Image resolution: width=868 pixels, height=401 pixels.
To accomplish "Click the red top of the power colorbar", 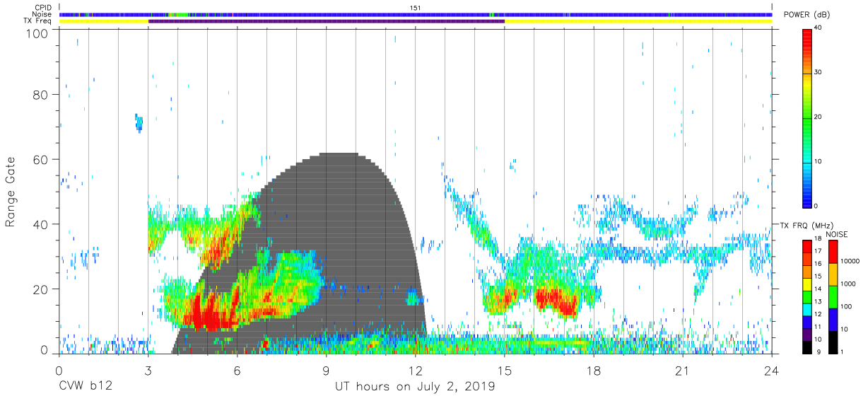I will click(x=806, y=35).
